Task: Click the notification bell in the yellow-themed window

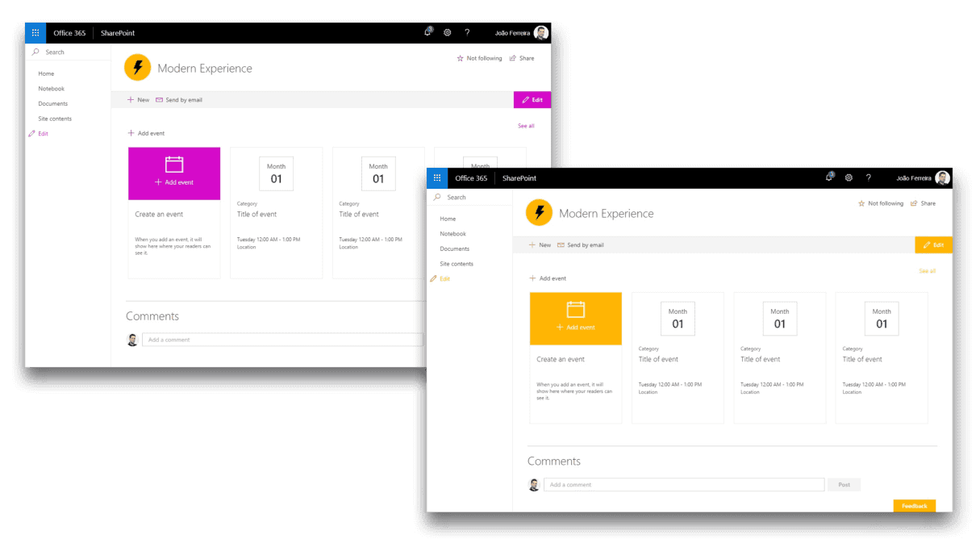Action: coord(829,178)
